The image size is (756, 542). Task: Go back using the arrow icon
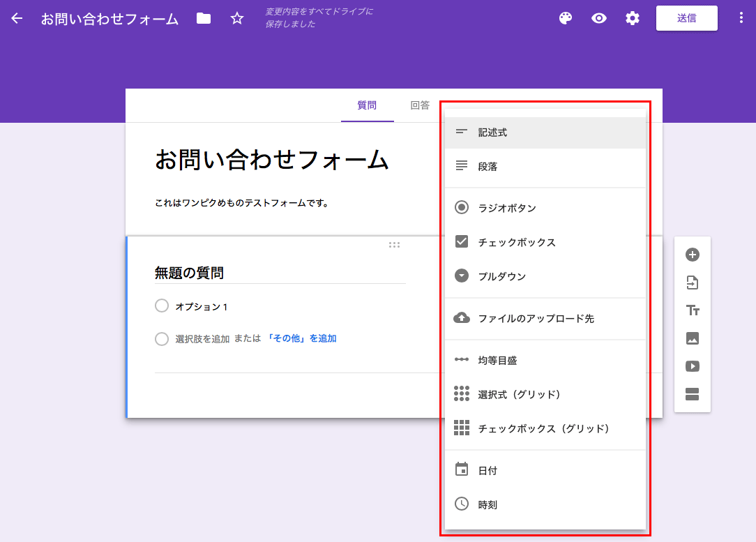tap(17, 18)
